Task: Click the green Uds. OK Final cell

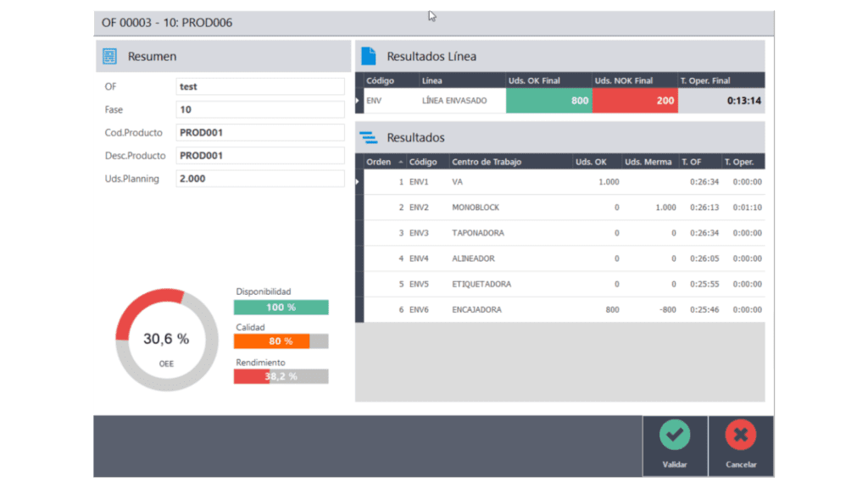Action: (548, 101)
